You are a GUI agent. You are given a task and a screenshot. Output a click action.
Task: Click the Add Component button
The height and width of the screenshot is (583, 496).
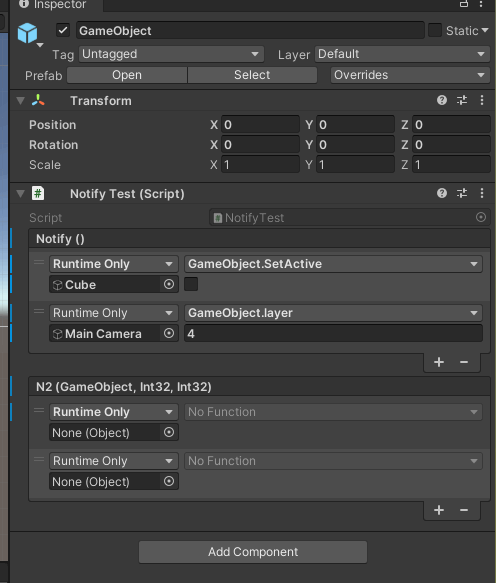253,552
